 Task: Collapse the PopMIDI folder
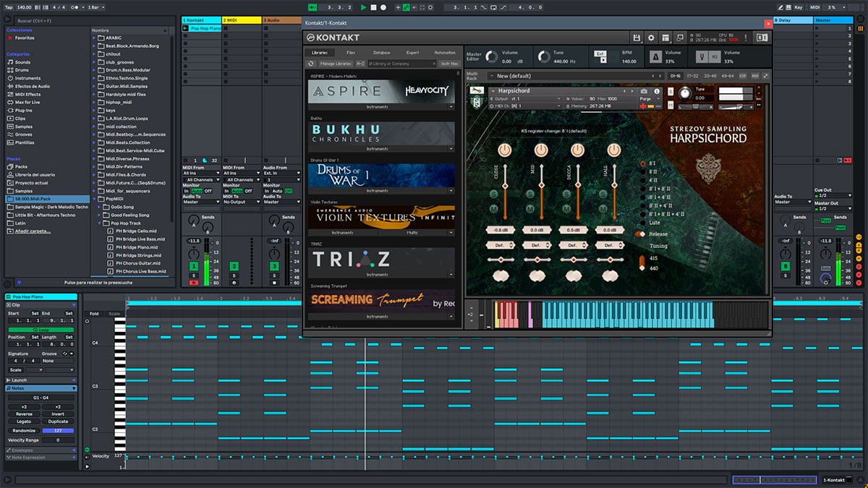pyautogui.click(x=95, y=200)
